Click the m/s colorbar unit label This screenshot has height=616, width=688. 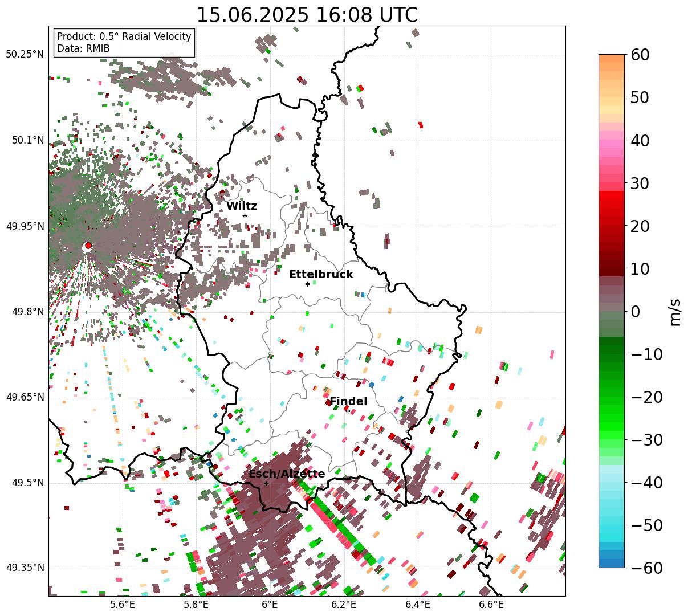coord(675,311)
